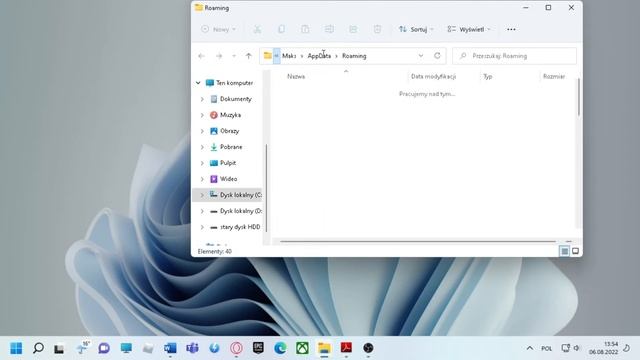Click the Share icon in toolbar
Screen dimensions: 640x360
[x=353, y=29]
